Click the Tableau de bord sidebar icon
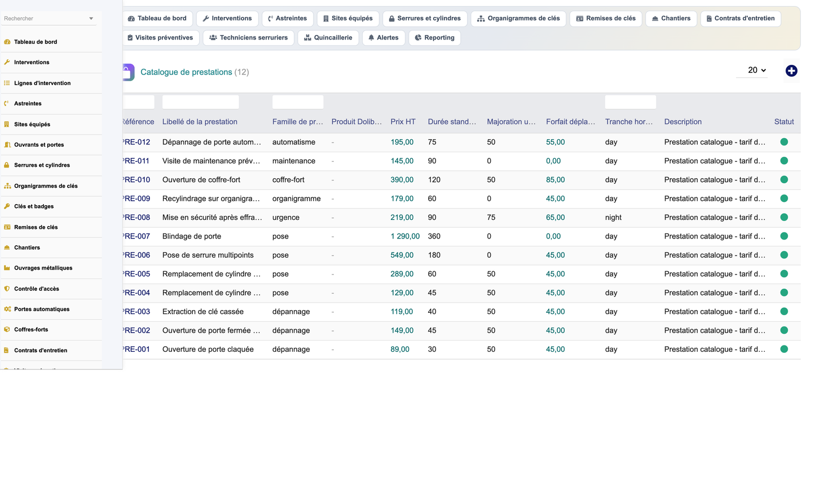This screenshot has height=504, width=815. (7, 42)
